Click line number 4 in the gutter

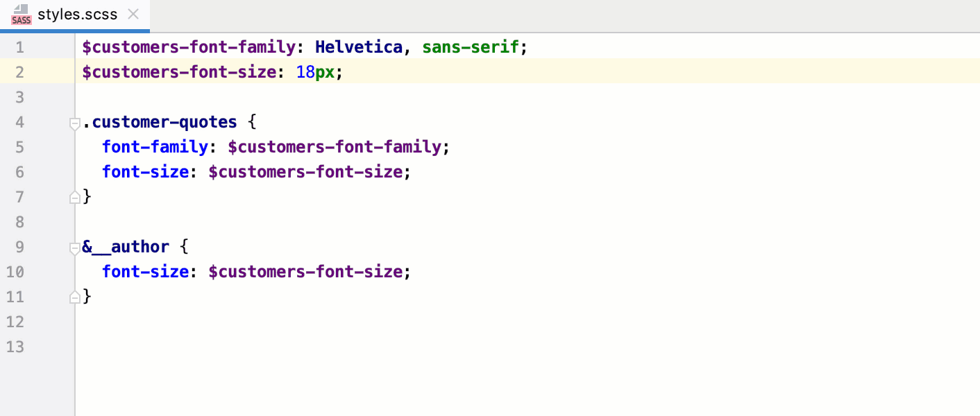[x=19, y=121]
